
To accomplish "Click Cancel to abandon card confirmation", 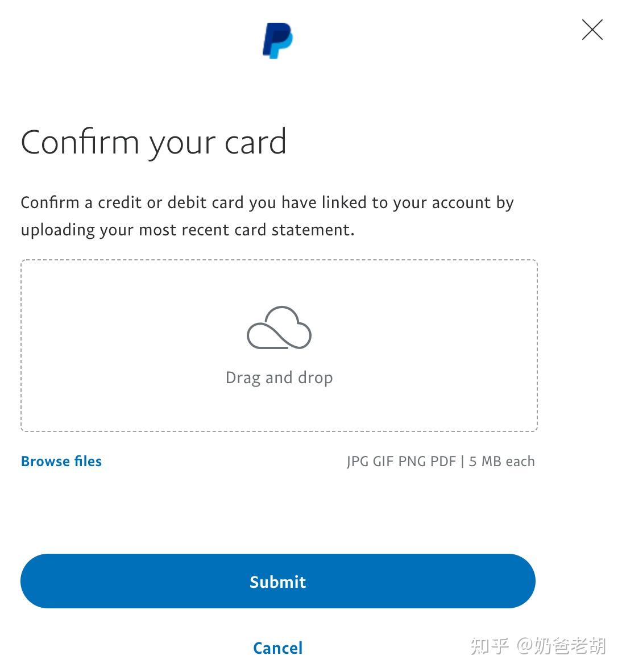I will 277,648.
